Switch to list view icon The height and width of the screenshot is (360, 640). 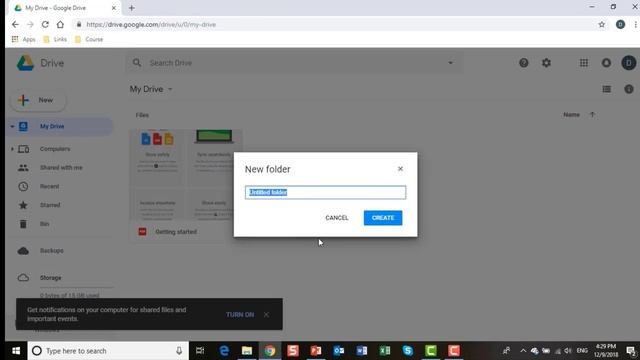click(607, 89)
